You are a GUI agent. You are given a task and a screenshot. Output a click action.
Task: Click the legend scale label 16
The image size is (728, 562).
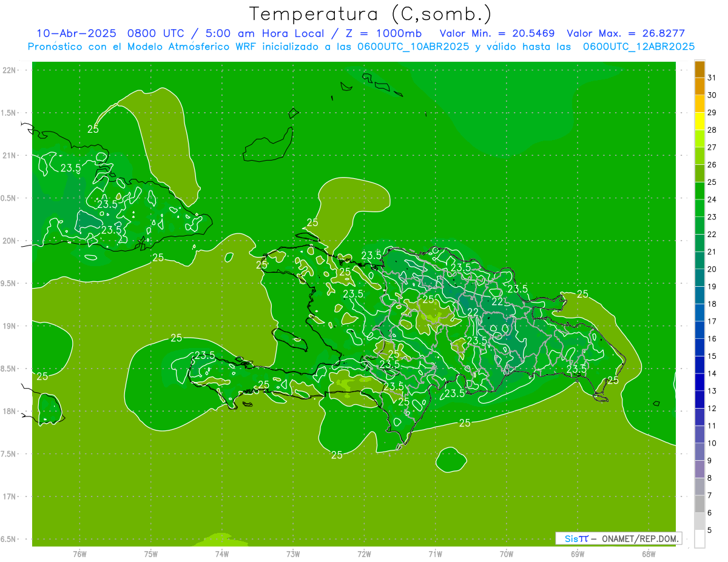click(x=712, y=339)
